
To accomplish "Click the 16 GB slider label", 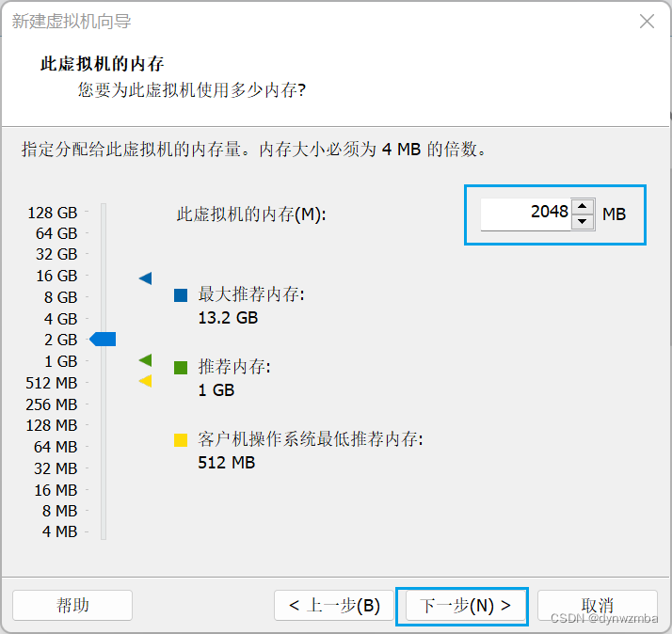I will (x=56, y=276).
